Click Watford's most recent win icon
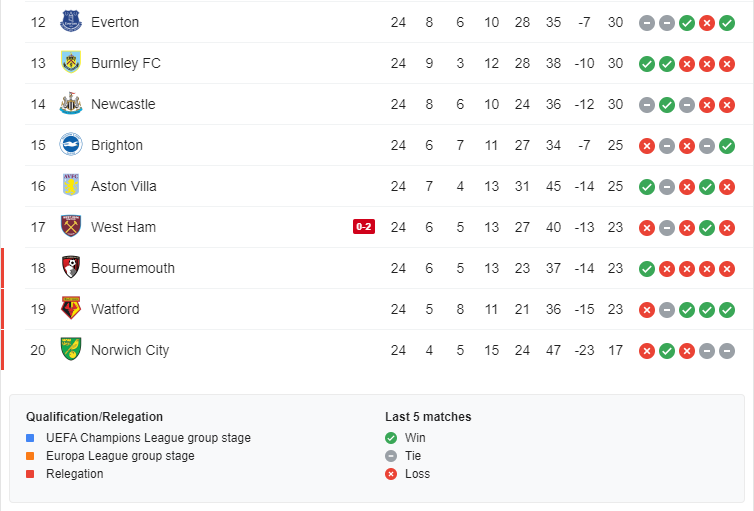 tap(727, 309)
